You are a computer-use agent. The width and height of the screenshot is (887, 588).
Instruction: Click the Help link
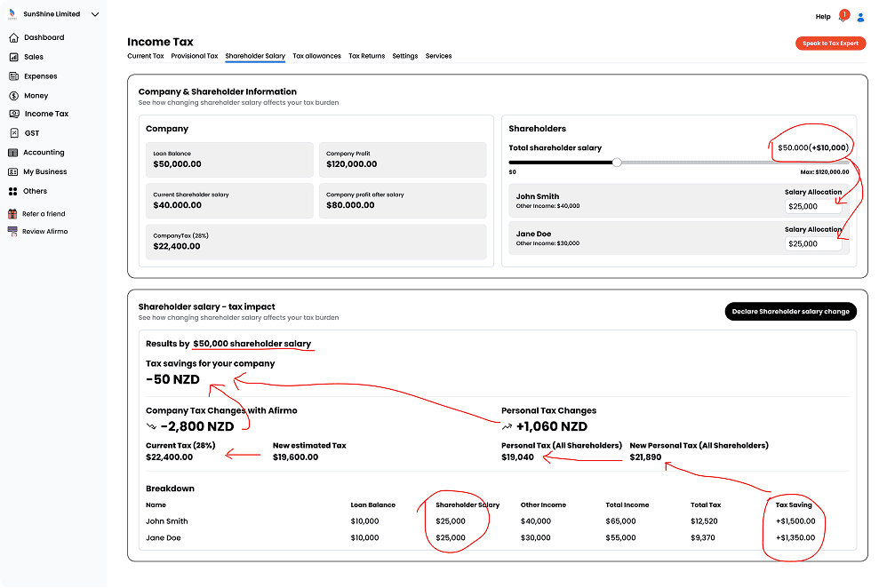tap(823, 17)
